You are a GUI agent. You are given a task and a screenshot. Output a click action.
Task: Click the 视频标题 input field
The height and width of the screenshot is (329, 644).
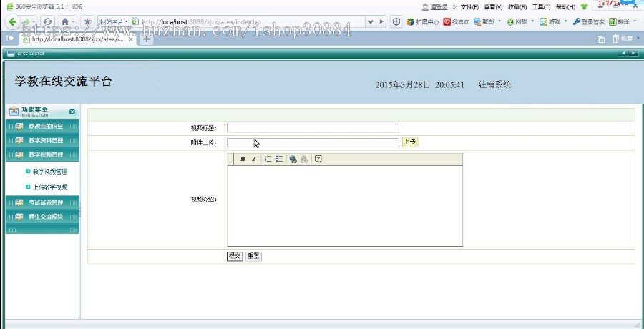pyautogui.click(x=313, y=128)
